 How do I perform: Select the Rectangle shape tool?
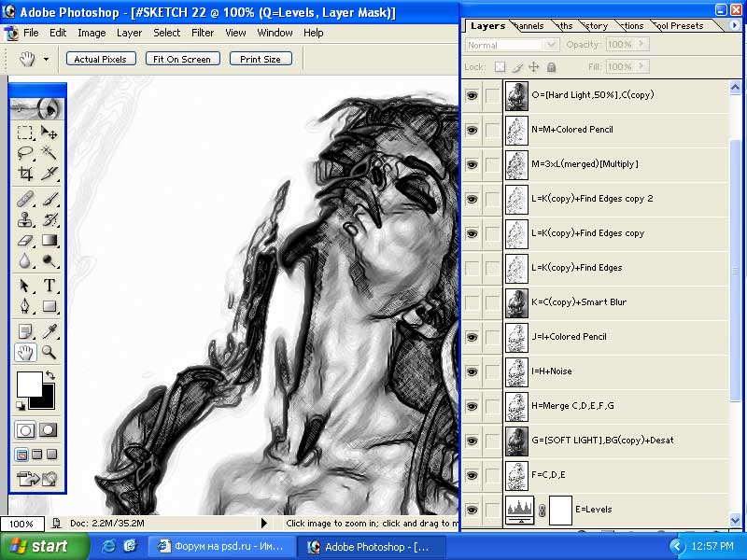pyautogui.click(x=49, y=306)
